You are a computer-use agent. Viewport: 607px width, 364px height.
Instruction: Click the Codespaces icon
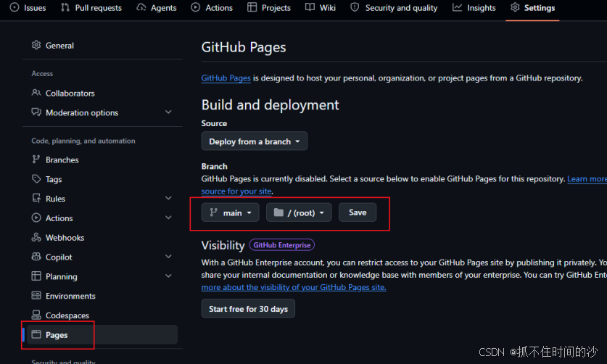[36, 315]
